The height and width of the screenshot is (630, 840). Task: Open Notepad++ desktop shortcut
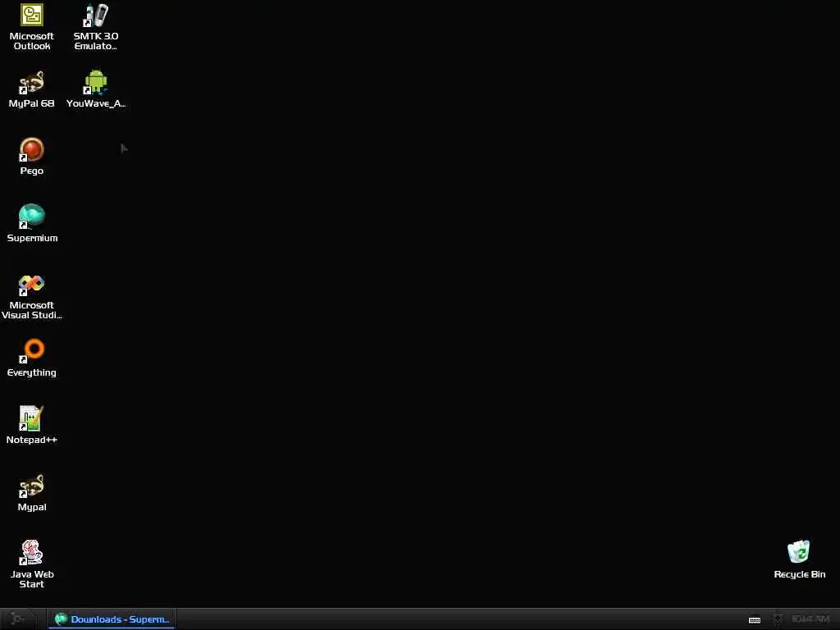[32, 426]
